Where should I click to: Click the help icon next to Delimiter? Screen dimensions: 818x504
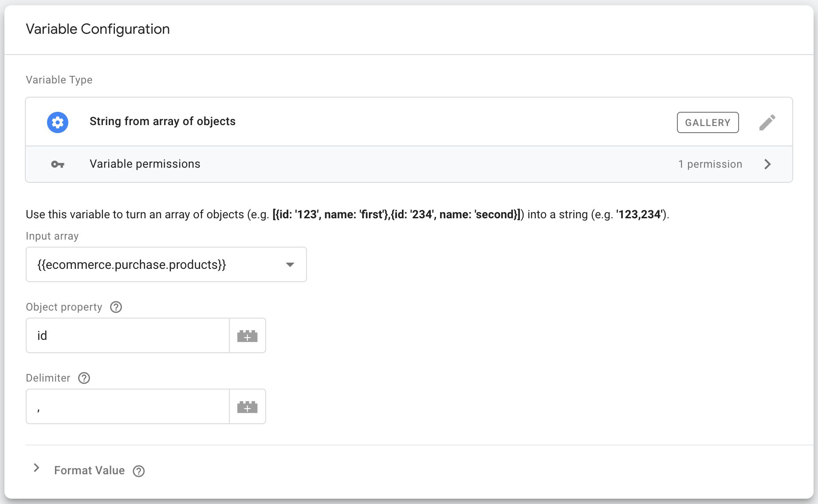point(84,378)
